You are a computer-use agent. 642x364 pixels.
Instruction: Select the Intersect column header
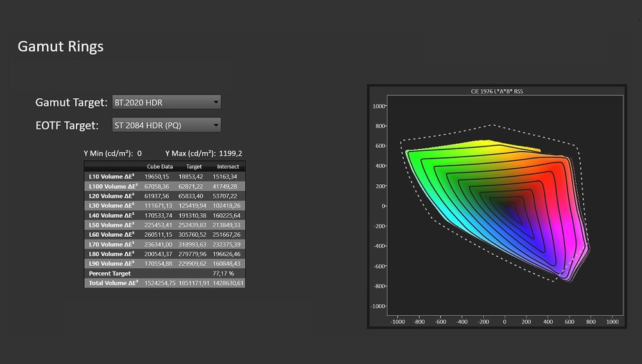(228, 167)
